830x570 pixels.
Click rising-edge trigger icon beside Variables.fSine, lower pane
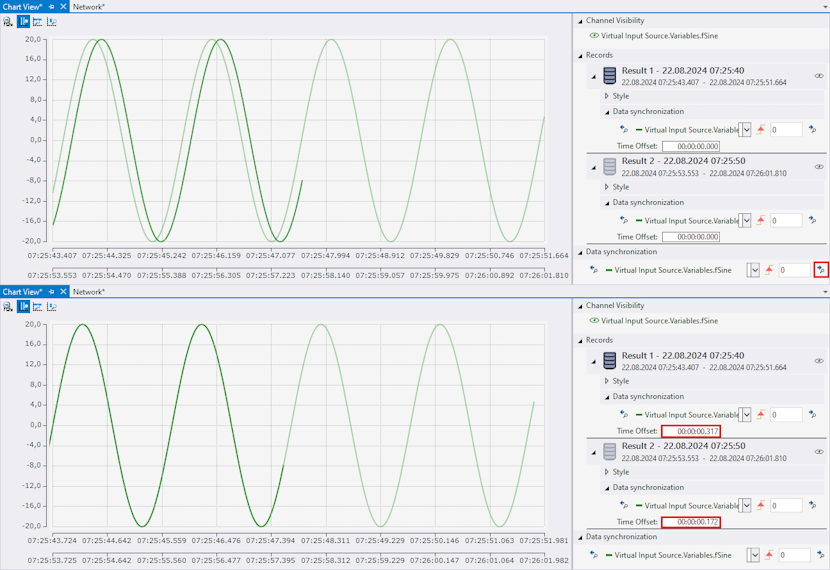coord(769,555)
